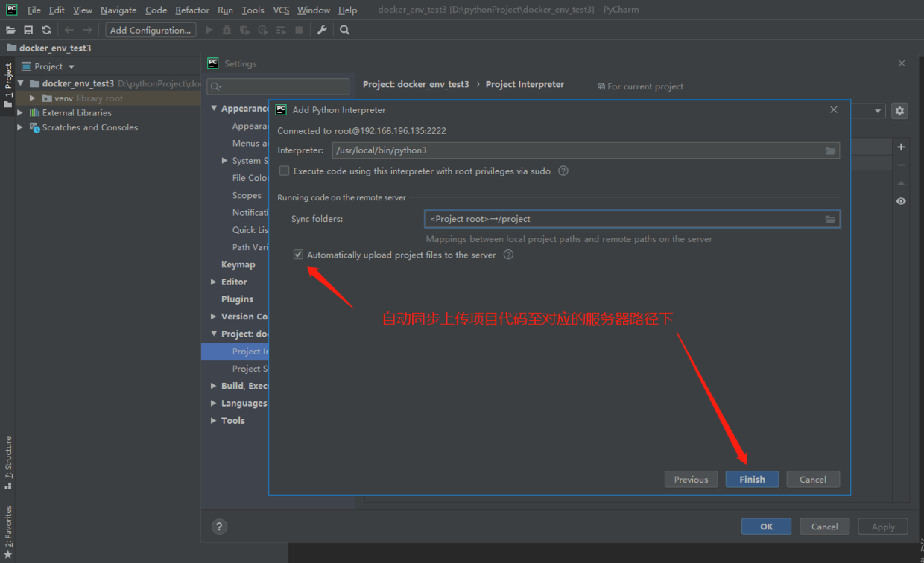This screenshot has width=924, height=563.
Task: Click the Run play icon
Action: tap(209, 30)
